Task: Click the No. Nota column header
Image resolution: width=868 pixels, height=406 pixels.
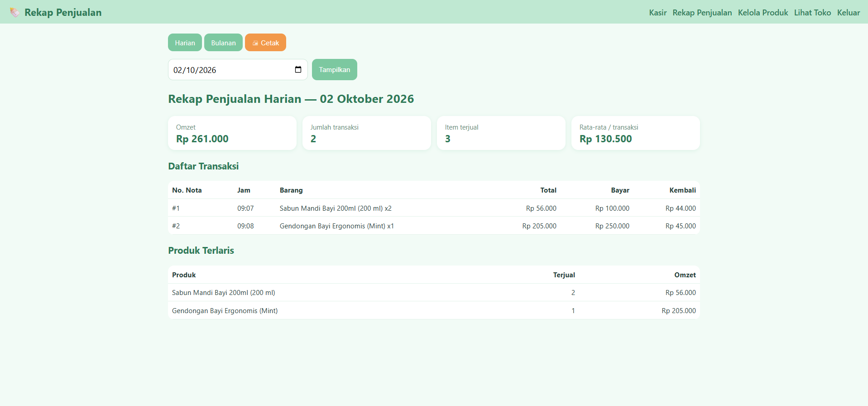Action: 187,190
